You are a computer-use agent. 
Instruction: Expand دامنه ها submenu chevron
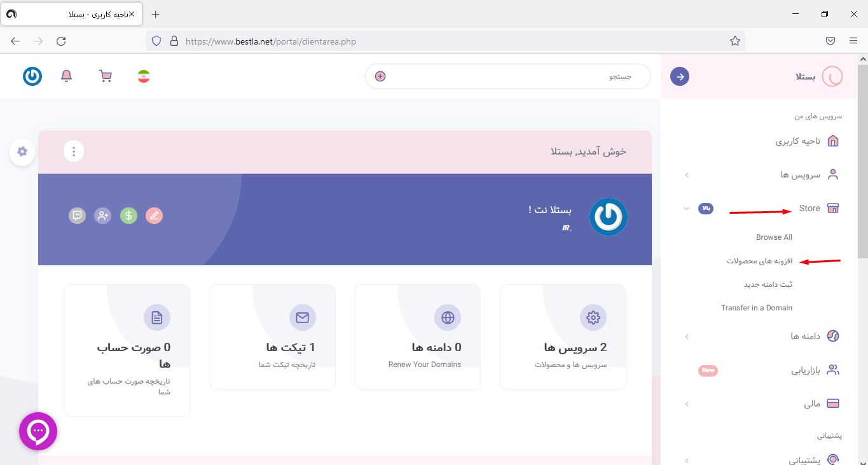[687, 337]
